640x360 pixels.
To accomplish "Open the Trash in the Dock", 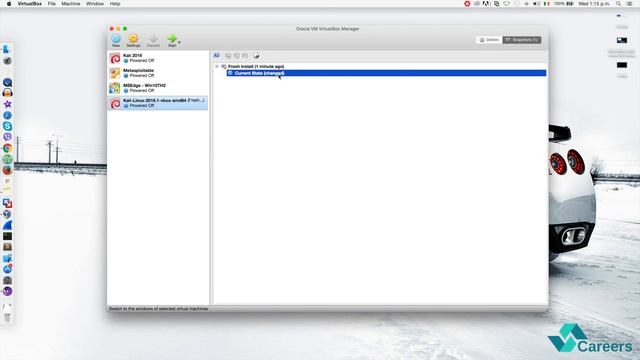I will point(7,318).
